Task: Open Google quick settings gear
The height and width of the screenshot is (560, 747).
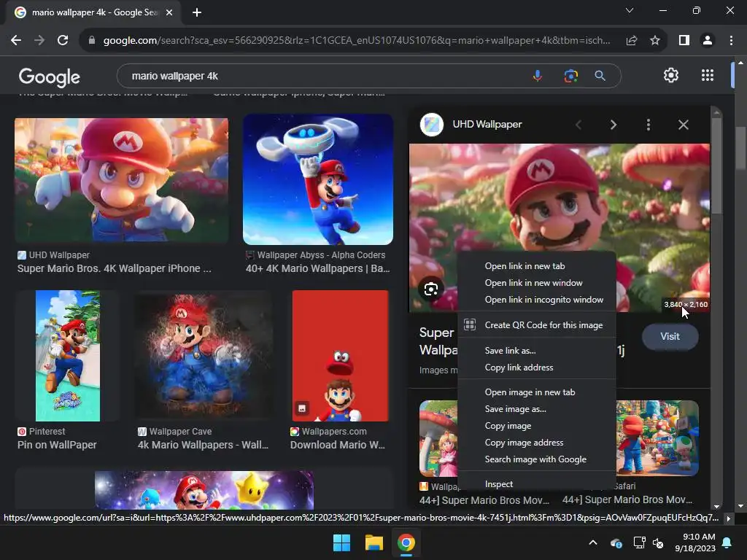Action: click(671, 75)
